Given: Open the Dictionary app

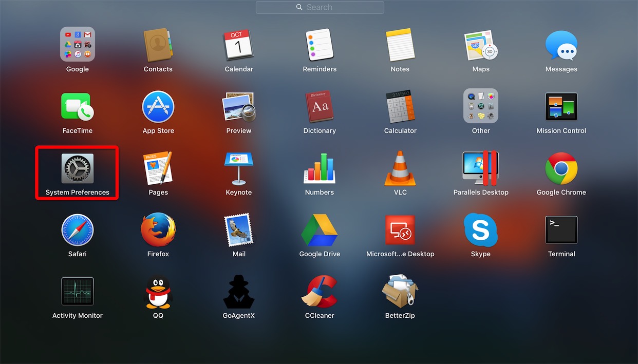Looking at the screenshot, I should 320,106.
